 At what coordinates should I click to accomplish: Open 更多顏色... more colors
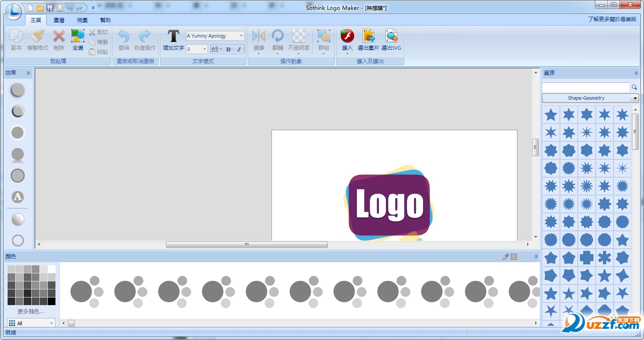coord(31,311)
